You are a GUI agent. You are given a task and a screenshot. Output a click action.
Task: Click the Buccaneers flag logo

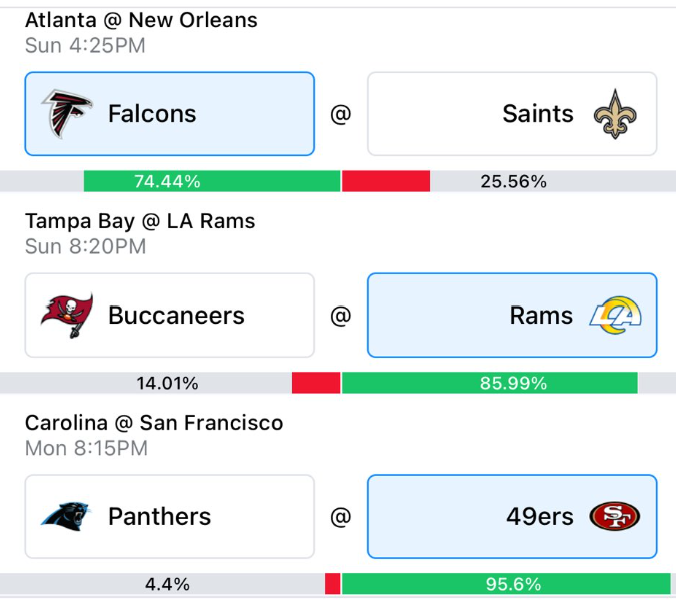click(67, 316)
